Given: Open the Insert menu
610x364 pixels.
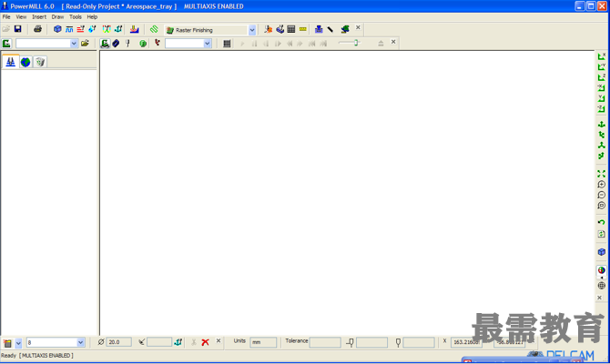Looking at the screenshot, I should [x=39, y=16].
